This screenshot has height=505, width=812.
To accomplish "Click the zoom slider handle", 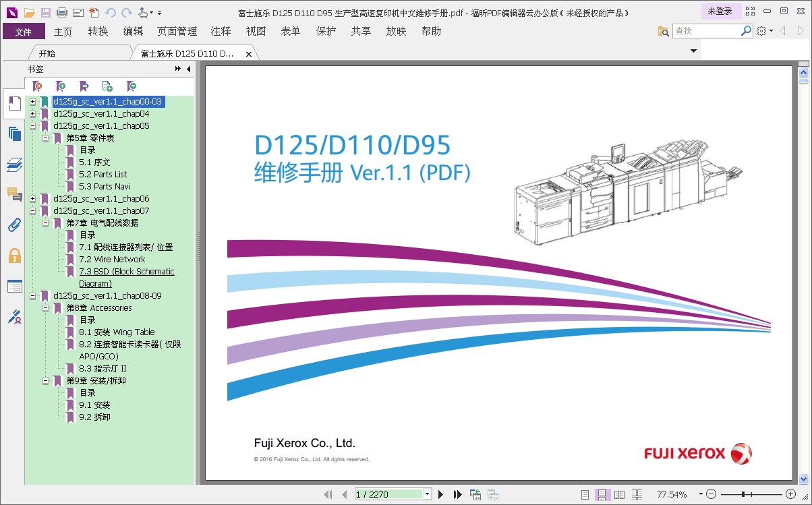I will [743, 494].
